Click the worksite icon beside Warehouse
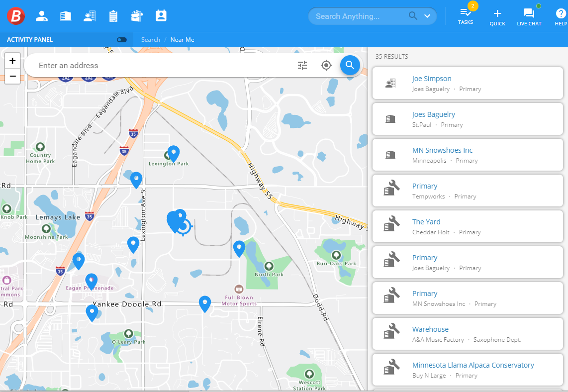568x392 pixels. (391, 331)
